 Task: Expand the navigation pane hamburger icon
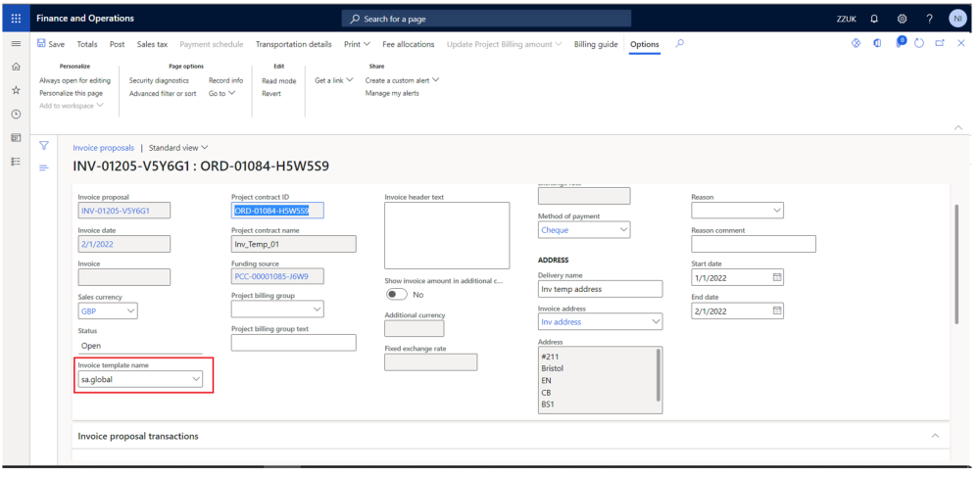17,44
